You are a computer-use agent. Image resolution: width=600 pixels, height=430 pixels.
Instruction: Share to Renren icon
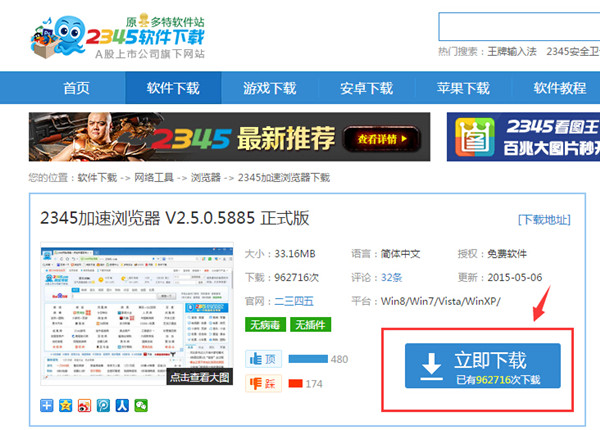[x=121, y=405]
